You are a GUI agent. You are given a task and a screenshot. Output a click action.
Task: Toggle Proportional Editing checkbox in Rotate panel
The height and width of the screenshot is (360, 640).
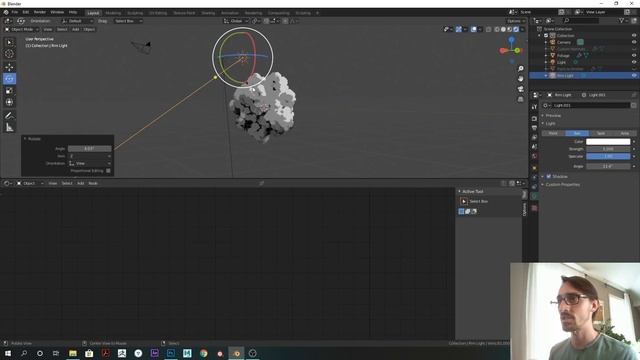[108, 171]
